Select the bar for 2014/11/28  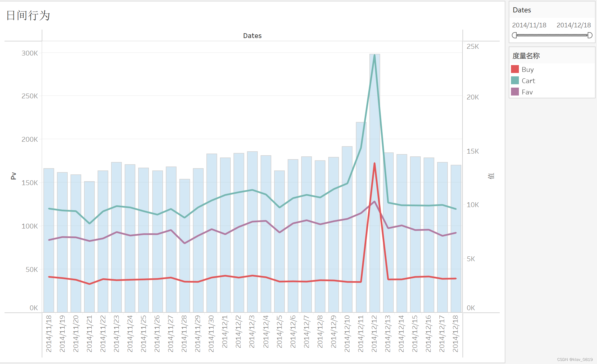coord(185,246)
